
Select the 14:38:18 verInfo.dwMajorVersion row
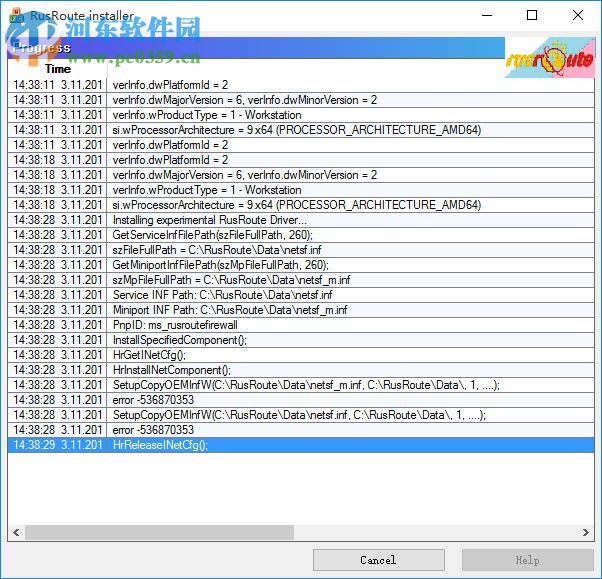(301, 175)
